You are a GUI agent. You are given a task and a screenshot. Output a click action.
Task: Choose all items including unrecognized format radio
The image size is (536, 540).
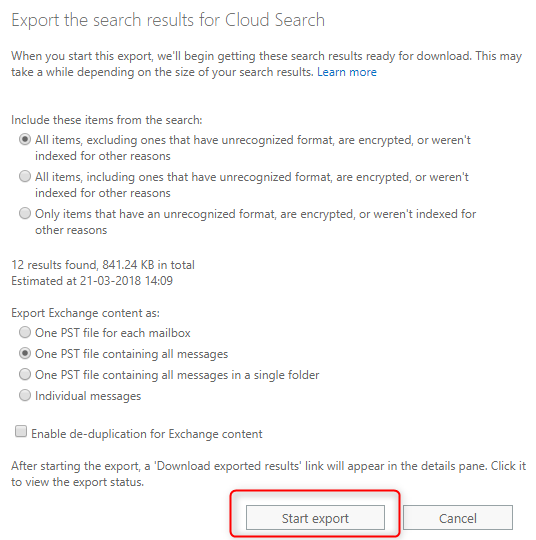coord(25,177)
